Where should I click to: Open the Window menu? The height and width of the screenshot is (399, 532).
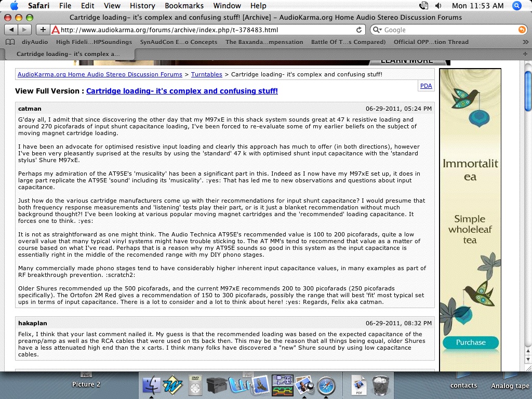point(227,5)
